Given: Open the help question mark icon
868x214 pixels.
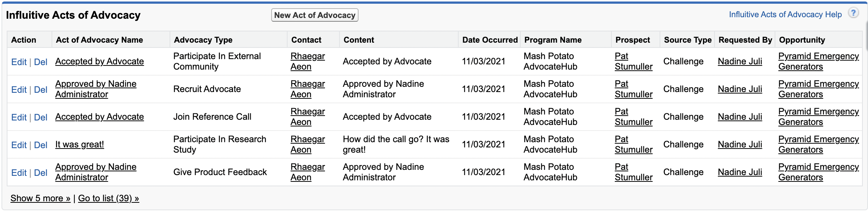Looking at the screenshot, I should click(853, 13).
